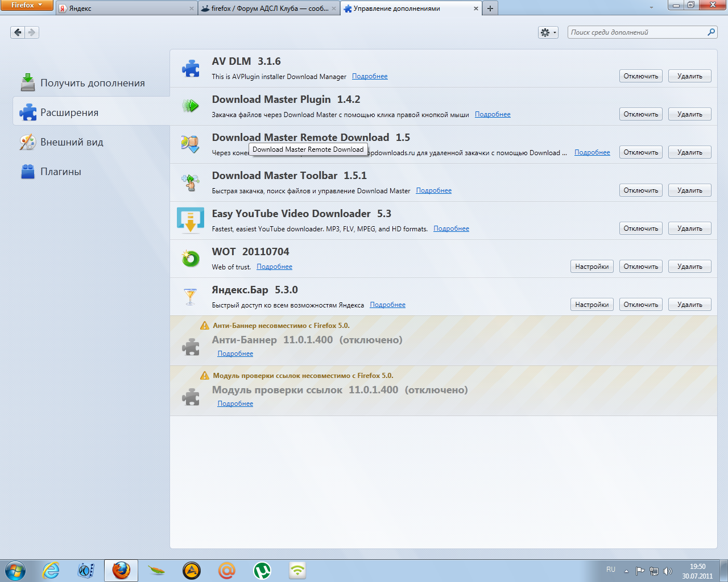This screenshot has height=582, width=728.
Task: Click the green Wi-Fi app taskbar icon
Action: (x=297, y=570)
